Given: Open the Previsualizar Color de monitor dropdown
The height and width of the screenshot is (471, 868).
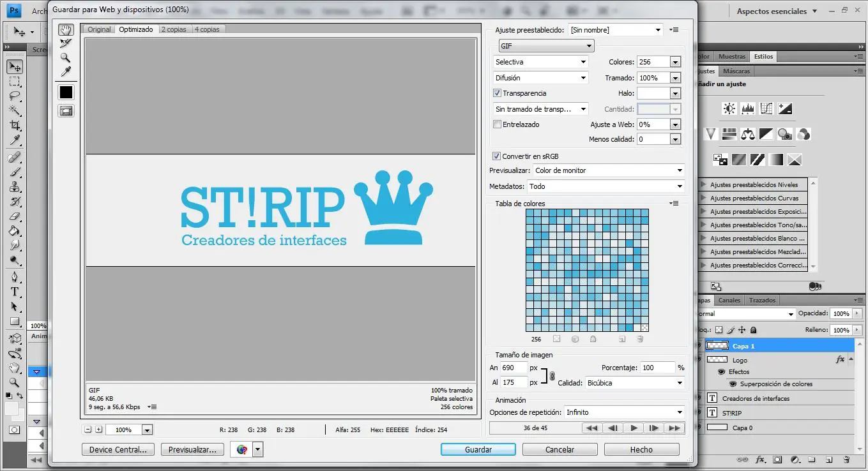Looking at the screenshot, I should 609,170.
